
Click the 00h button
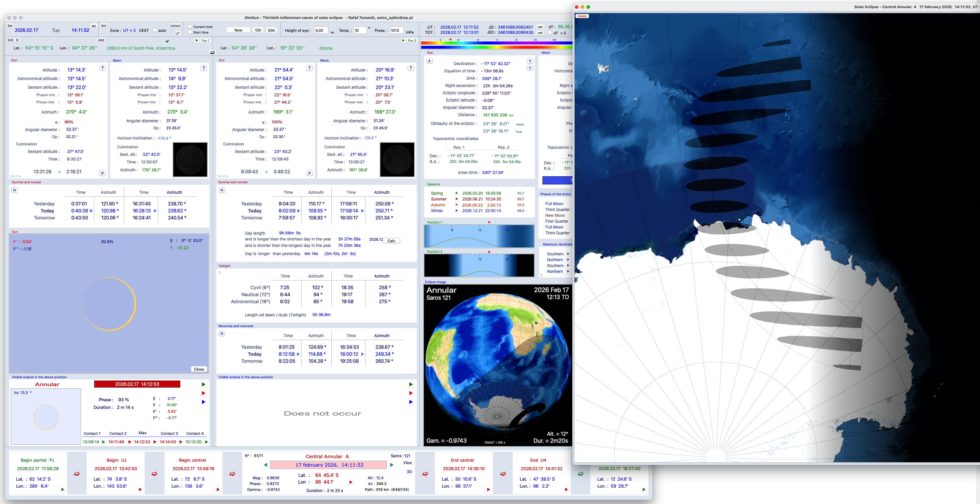click(271, 30)
